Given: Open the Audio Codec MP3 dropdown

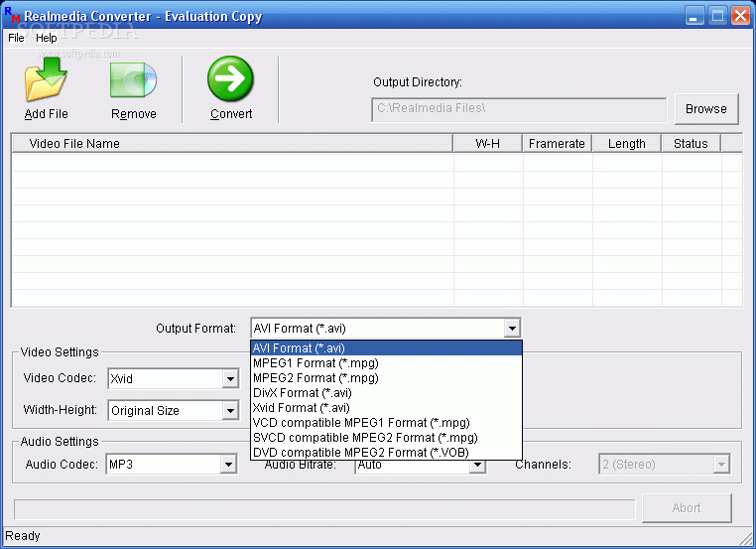Looking at the screenshot, I should 228,465.
